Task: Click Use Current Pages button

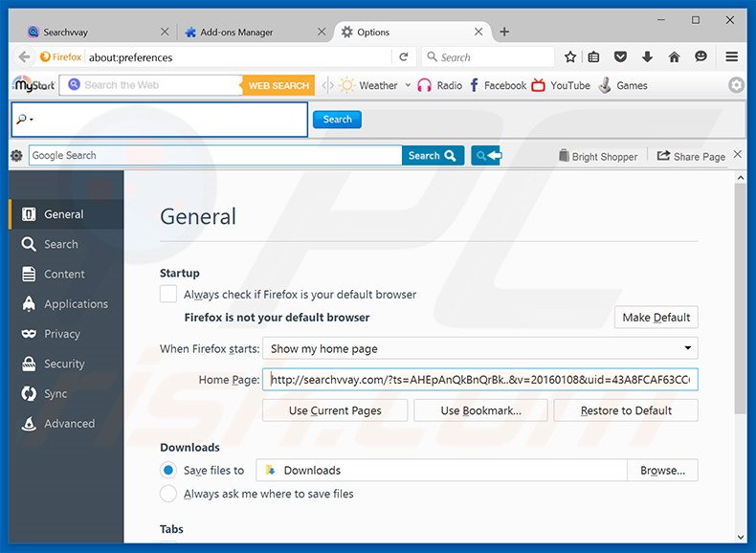Action: 335,410
